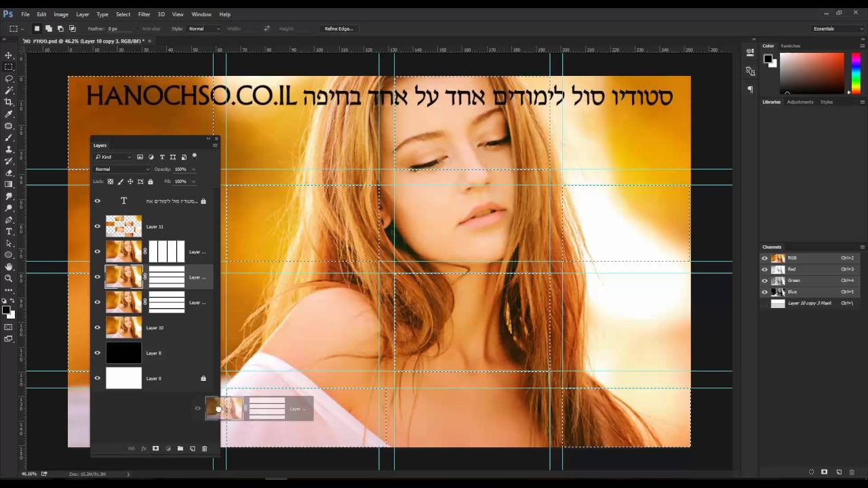Select the Rectangular Marquee tool
This screenshot has width=868, height=488.
click(9, 67)
